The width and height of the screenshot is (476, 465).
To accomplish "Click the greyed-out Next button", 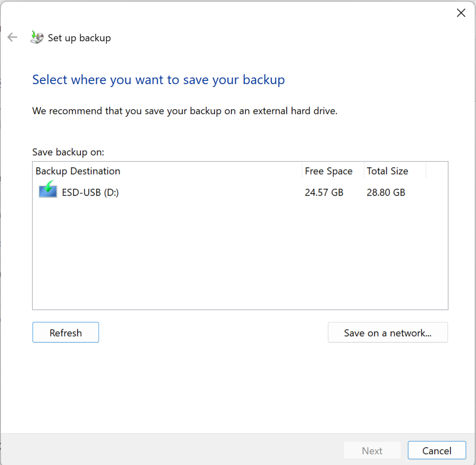I will [372, 451].
